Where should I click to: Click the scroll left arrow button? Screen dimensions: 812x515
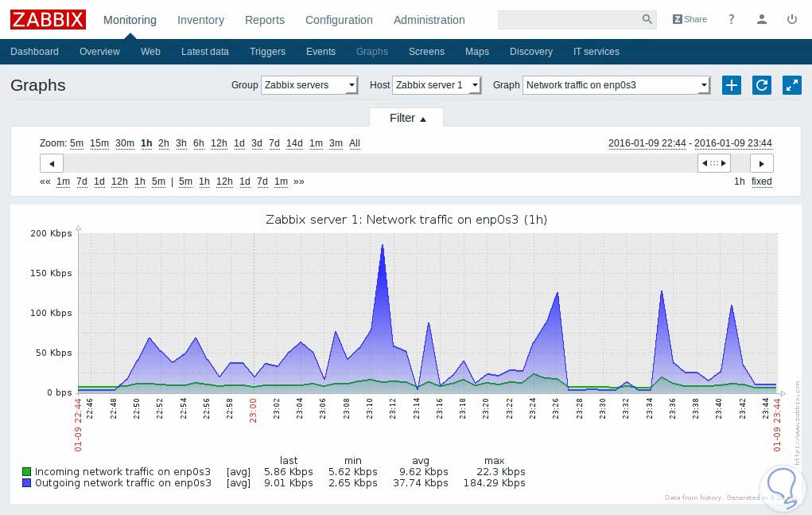pyautogui.click(x=52, y=163)
